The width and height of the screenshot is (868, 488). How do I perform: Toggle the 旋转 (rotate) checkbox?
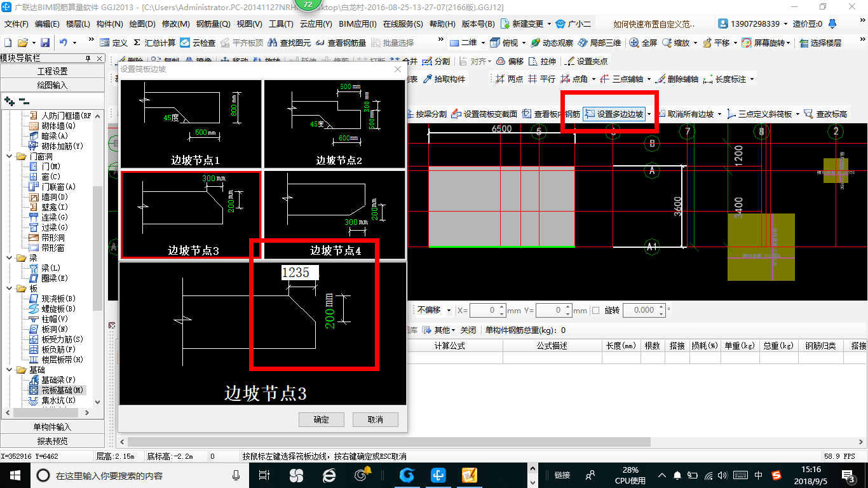coord(595,310)
